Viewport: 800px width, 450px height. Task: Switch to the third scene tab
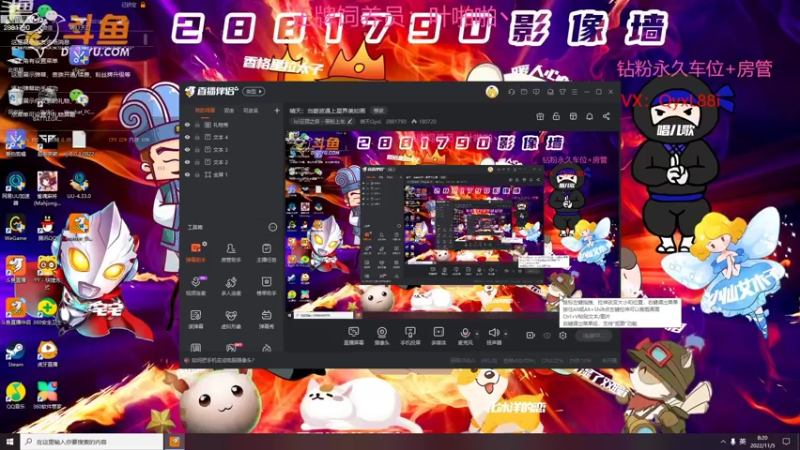pos(250,110)
